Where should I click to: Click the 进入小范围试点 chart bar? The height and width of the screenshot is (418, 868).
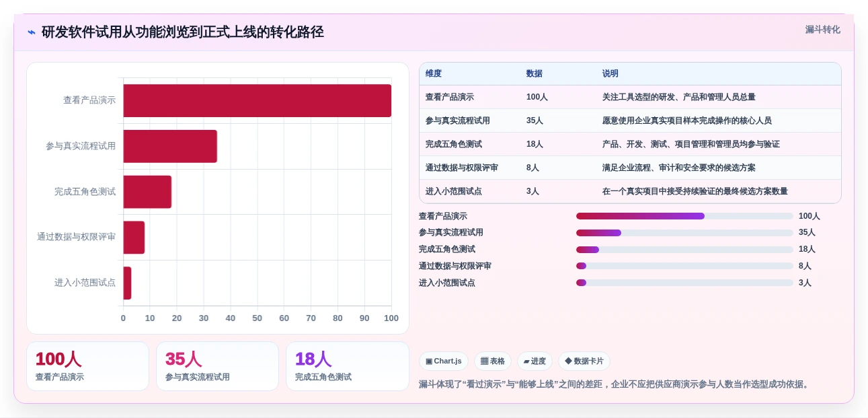pos(127,283)
